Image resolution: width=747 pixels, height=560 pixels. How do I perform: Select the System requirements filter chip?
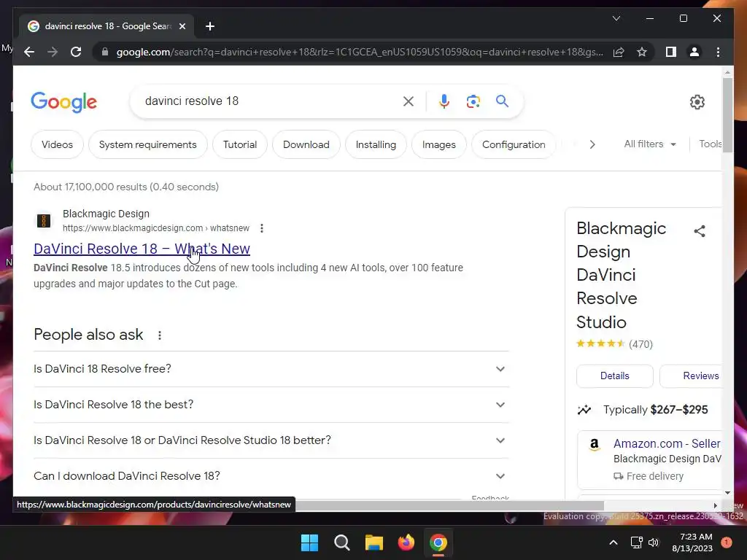tap(147, 144)
